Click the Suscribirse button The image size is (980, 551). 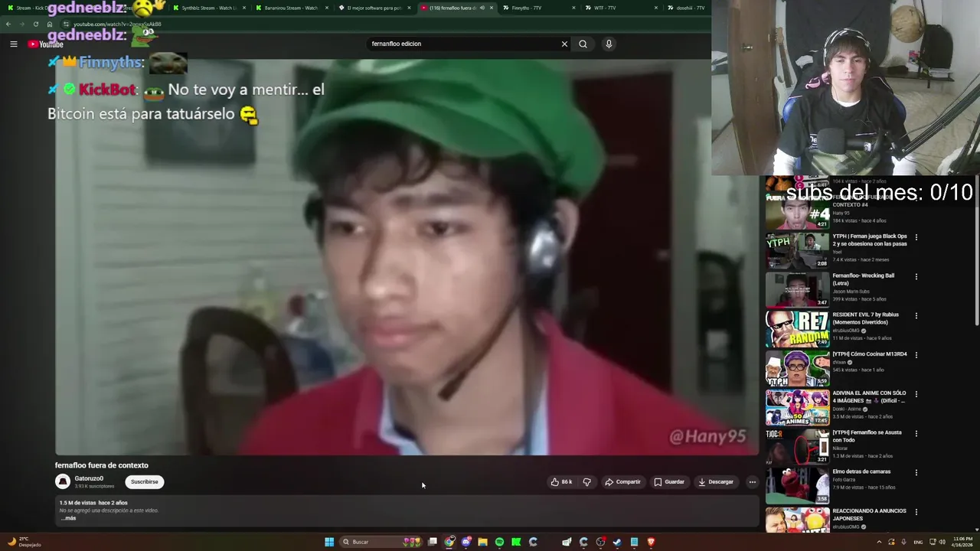(144, 482)
